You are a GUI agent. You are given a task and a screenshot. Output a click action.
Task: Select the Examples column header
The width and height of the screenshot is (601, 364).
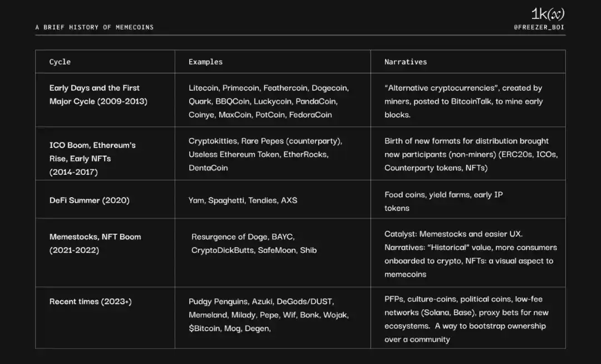[205, 62]
